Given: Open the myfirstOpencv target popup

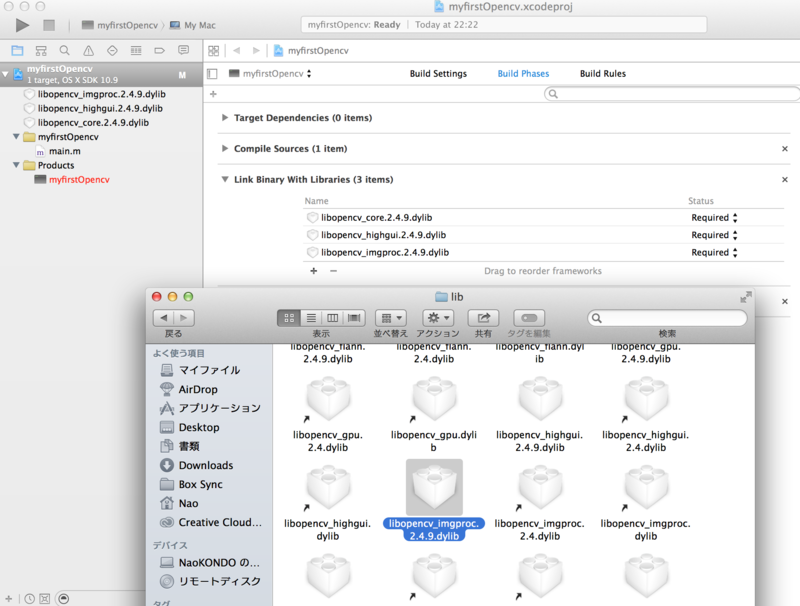Looking at the screenshot, I should tap(270, 73).
